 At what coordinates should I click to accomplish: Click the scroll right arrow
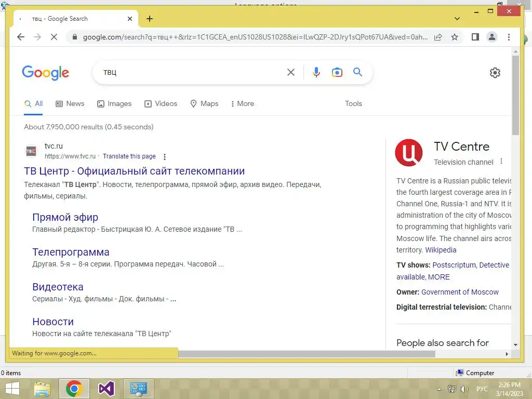pyautogui.click(x=507, y=354)
